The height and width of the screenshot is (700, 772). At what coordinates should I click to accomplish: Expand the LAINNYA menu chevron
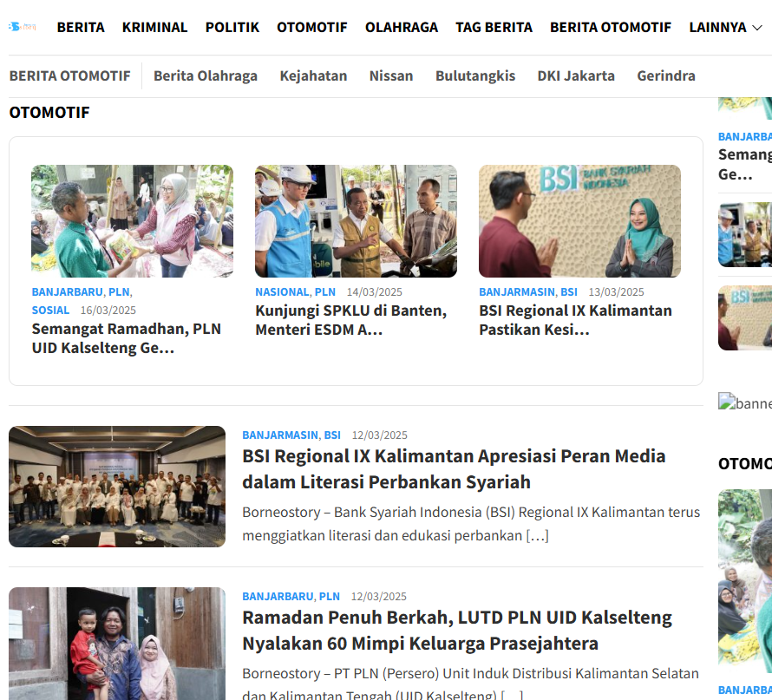click(757, 28)
